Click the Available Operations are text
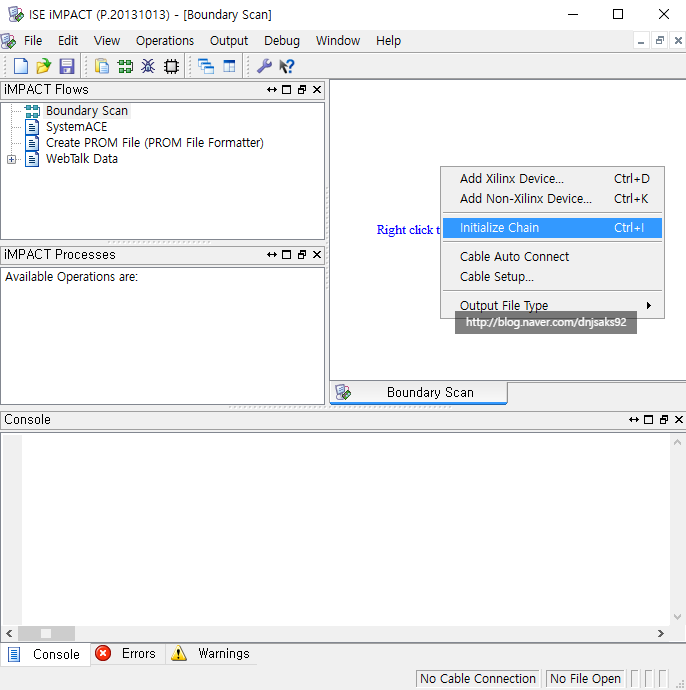The height and width of the screenshot is (690, 686). (x=71, y=277)
